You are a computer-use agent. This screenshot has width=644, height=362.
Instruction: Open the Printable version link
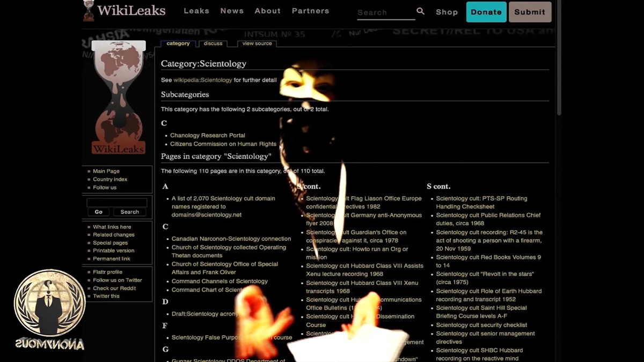point(114,250)
